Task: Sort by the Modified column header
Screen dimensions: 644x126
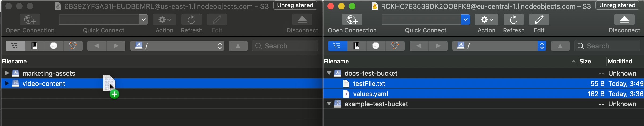Action: pyautogui.click(x=620, y=62)
